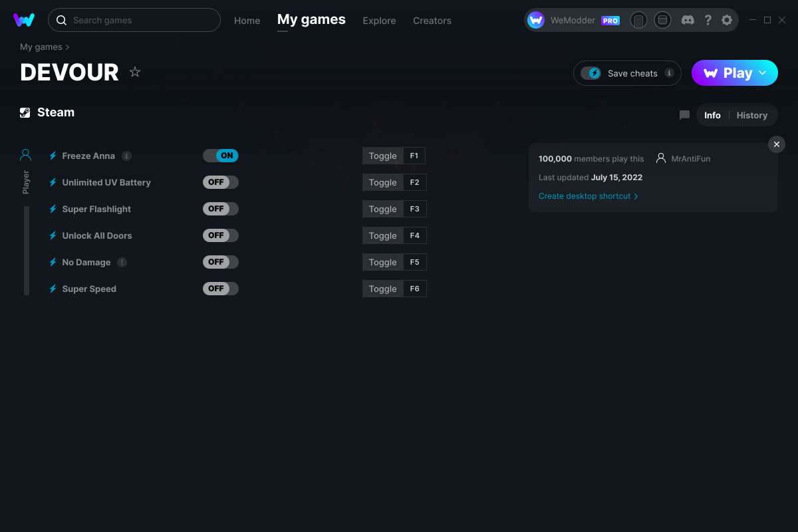Switch to the Info tab
798x532 pixels.
pos(712,115)
